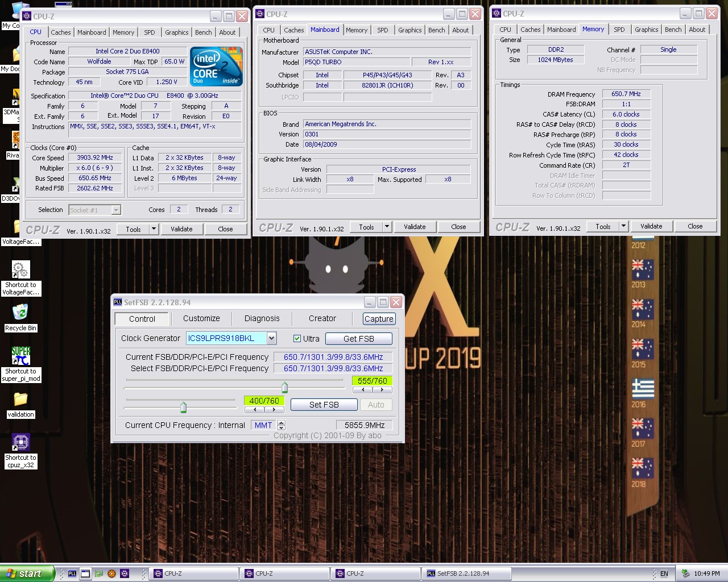Open the Recycle Bin desktop icon
728x582 pixels.
[x=20, y=313]
